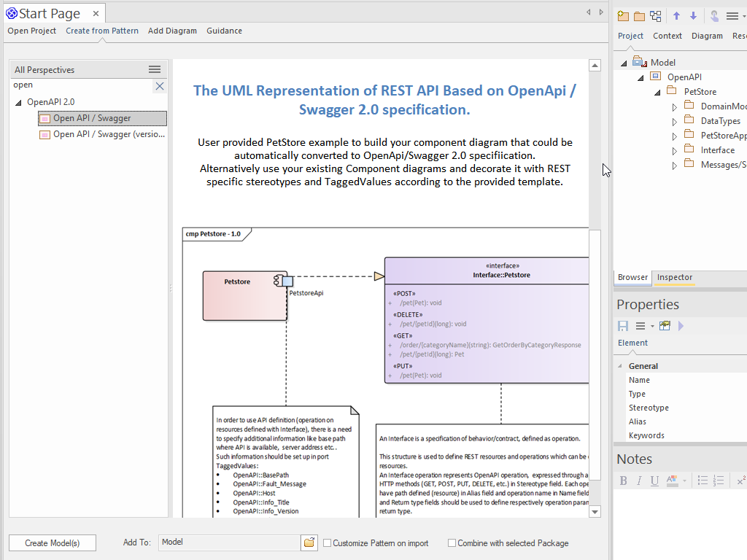Close the Start Page tab
The image size is (747, 560).
(96, 14)
